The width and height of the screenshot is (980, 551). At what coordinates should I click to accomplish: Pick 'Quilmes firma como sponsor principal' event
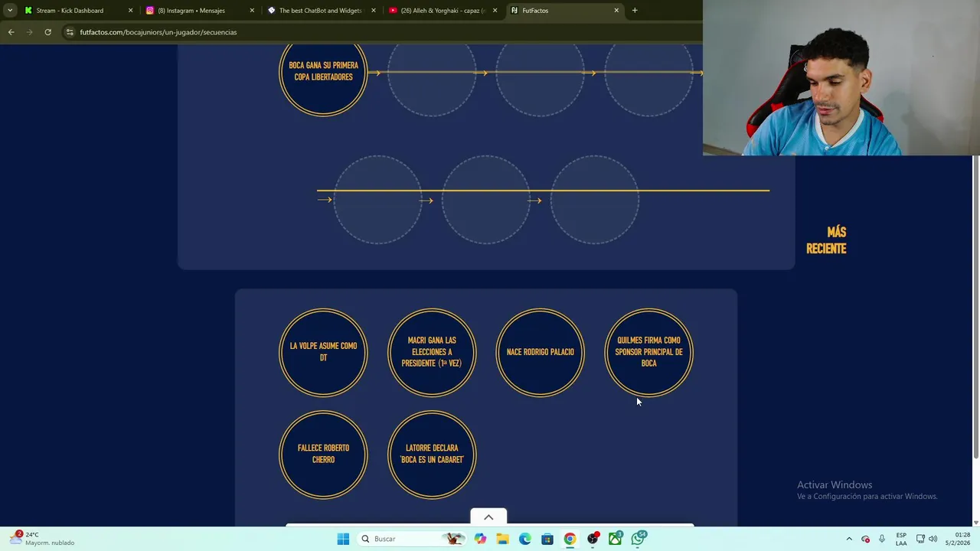coord(648,352)
